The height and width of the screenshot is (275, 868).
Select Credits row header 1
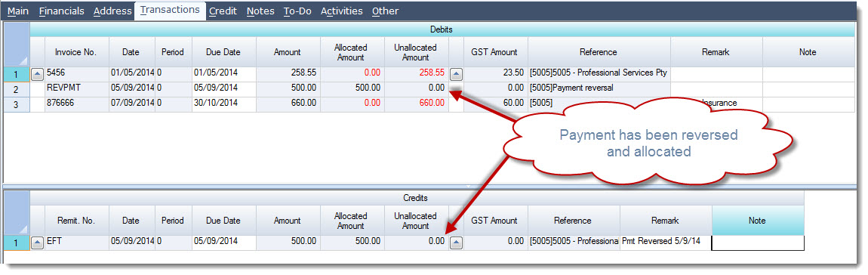[16, 243]
